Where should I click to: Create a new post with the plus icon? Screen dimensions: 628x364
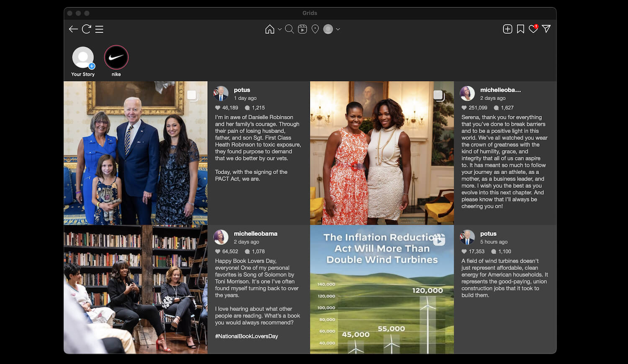507,29
